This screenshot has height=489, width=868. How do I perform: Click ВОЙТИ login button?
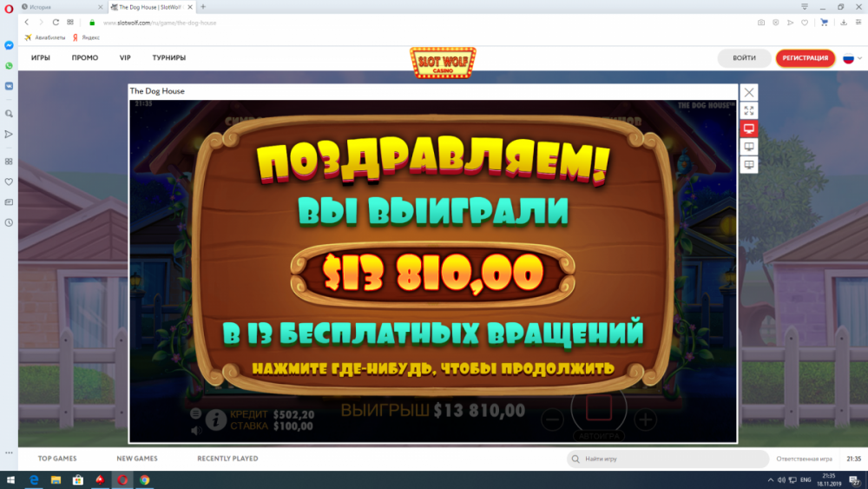click(x=744, y=58)
